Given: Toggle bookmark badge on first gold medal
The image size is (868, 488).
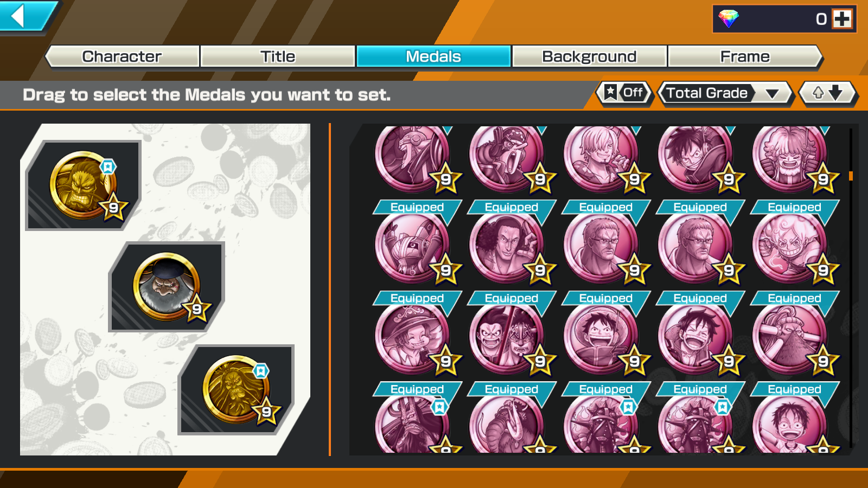Looking at the screenshot, I should coord(108,166).
